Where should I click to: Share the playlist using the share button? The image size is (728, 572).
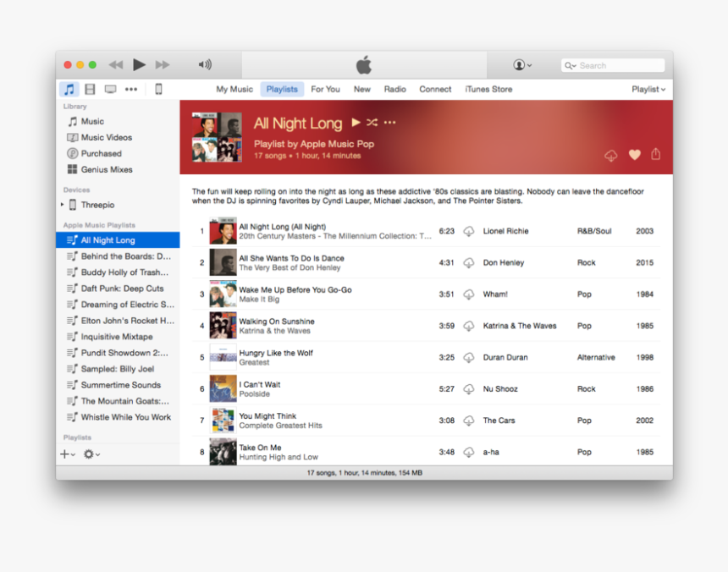pyautogui.click(x=655, y=155)
